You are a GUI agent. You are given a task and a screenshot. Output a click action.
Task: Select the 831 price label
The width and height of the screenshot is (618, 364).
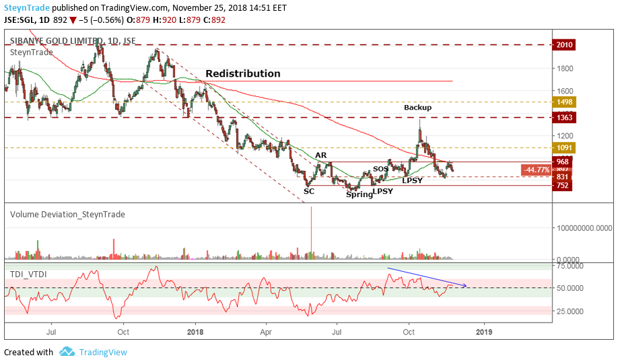[562, 177]
